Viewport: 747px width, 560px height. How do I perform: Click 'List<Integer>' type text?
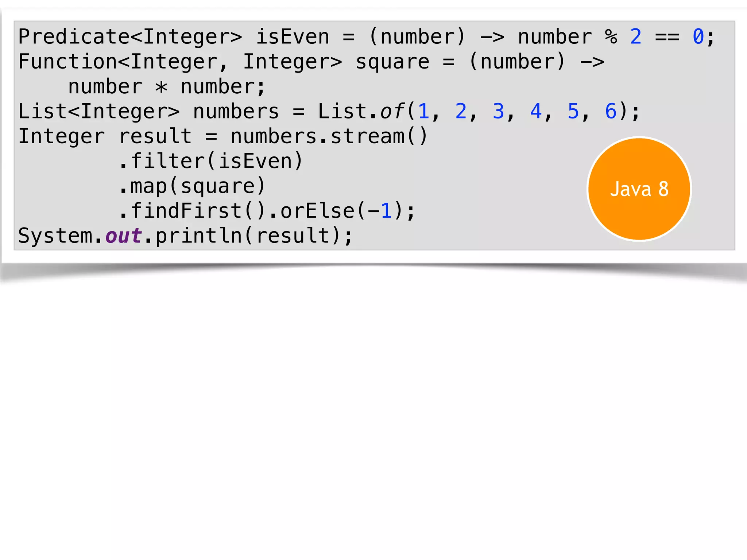[99, 111]
